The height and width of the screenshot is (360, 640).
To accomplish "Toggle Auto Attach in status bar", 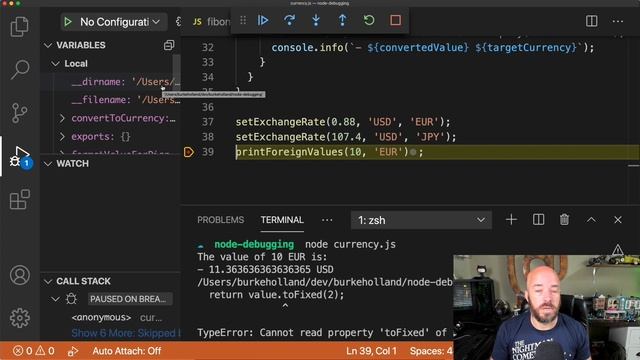I will coord(127,351).
